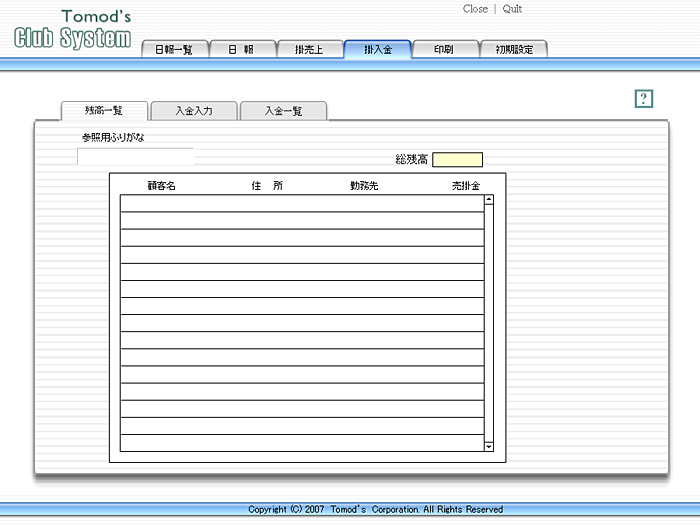Select the 残高一覧 sub-tab
The height and width of the screenshot is (525, 700).
104,111
